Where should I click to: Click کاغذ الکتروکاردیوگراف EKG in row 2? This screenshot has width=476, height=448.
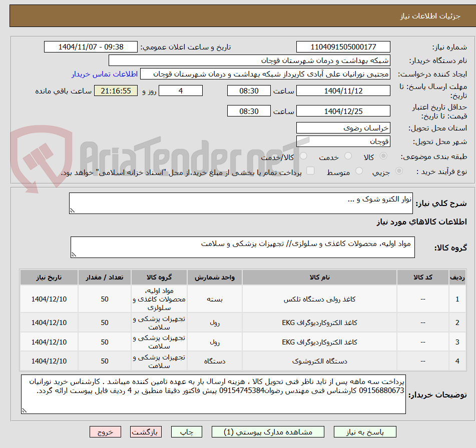click(x=319, y=322)
